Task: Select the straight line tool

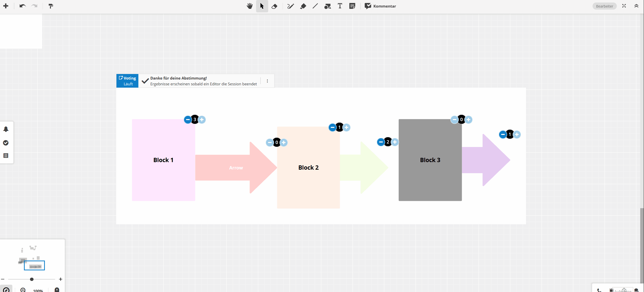Action: pyautogui.click(x=315, y=6)
